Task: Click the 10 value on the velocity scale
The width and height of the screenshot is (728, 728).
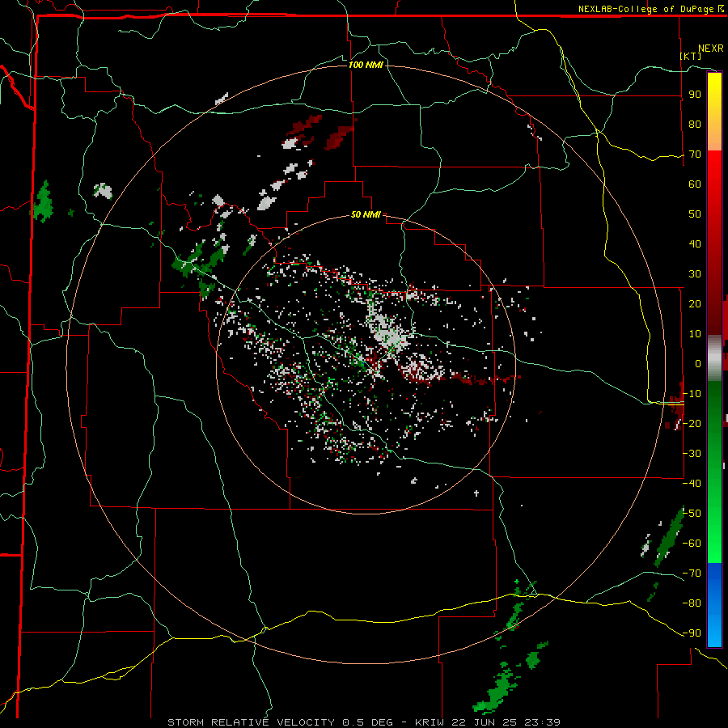Action: pos(695,334)
